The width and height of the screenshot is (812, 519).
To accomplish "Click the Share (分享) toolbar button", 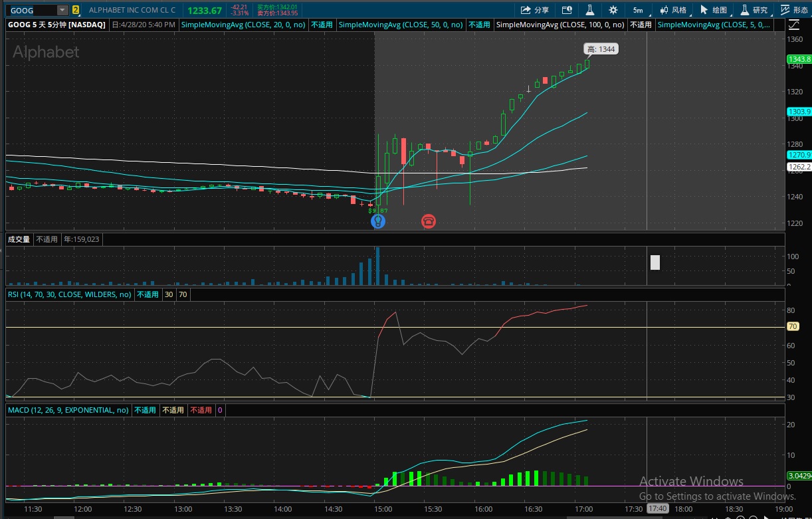I will coord(535,10).
